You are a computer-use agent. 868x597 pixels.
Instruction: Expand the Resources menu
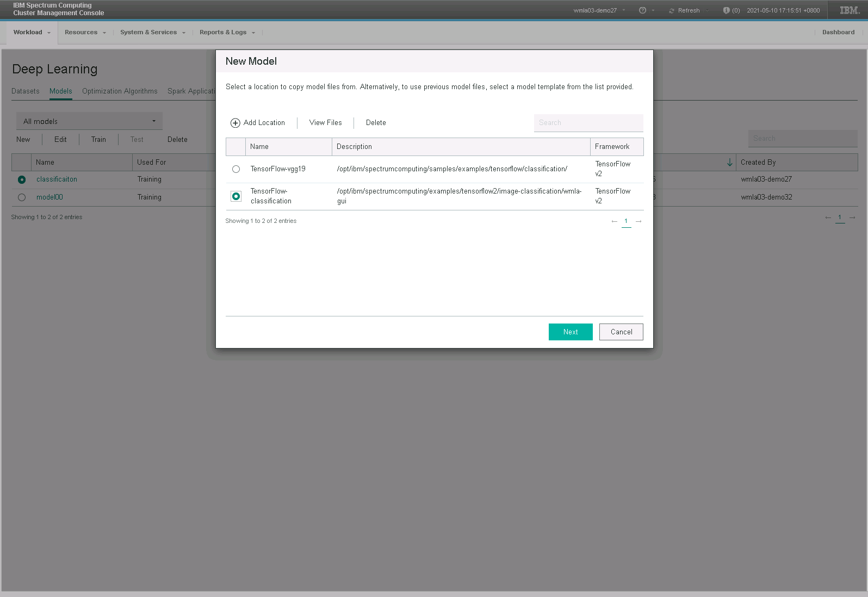[x=85, y=33]
